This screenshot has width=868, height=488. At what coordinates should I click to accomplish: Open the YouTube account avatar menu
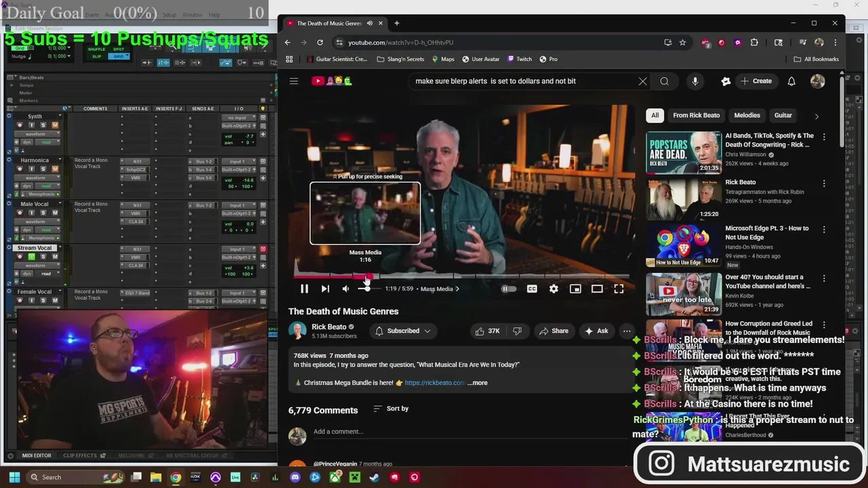(x=818, y=81)
